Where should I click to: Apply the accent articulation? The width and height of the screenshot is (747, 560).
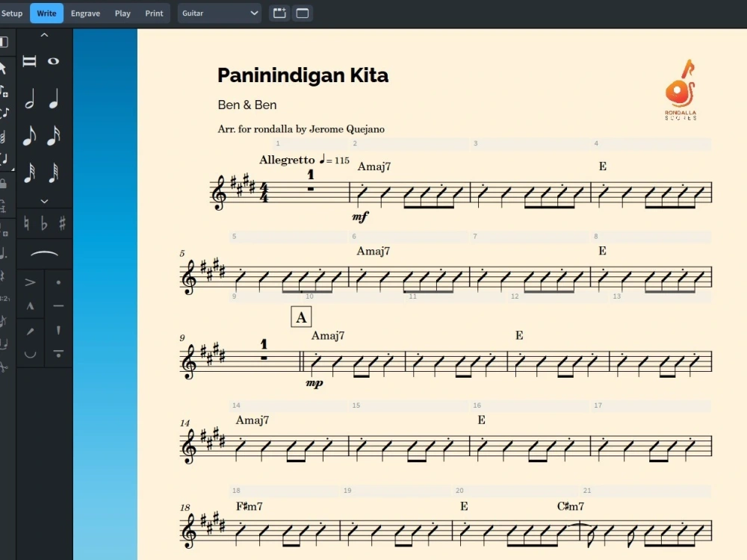tap(30, 283)
